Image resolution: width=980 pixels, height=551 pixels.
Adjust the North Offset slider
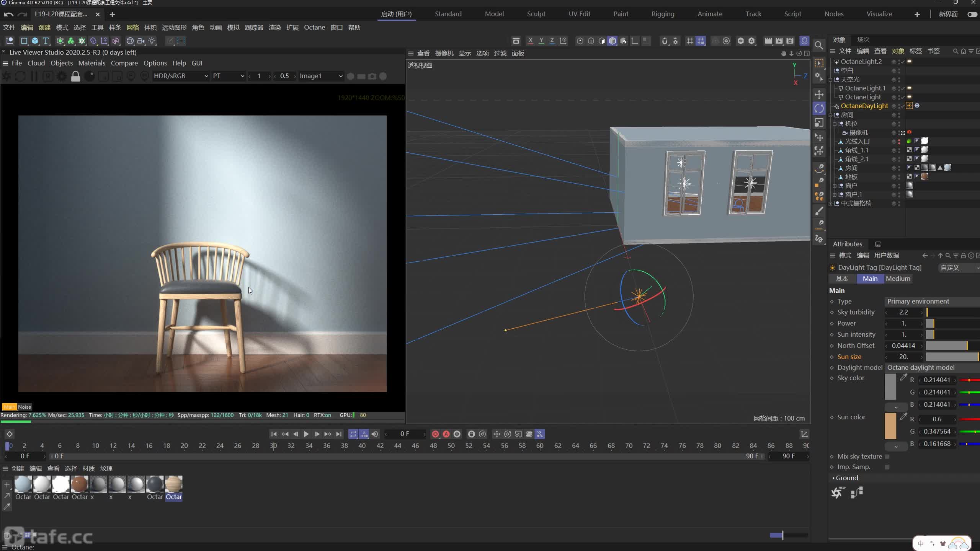(x=952, y=346)
